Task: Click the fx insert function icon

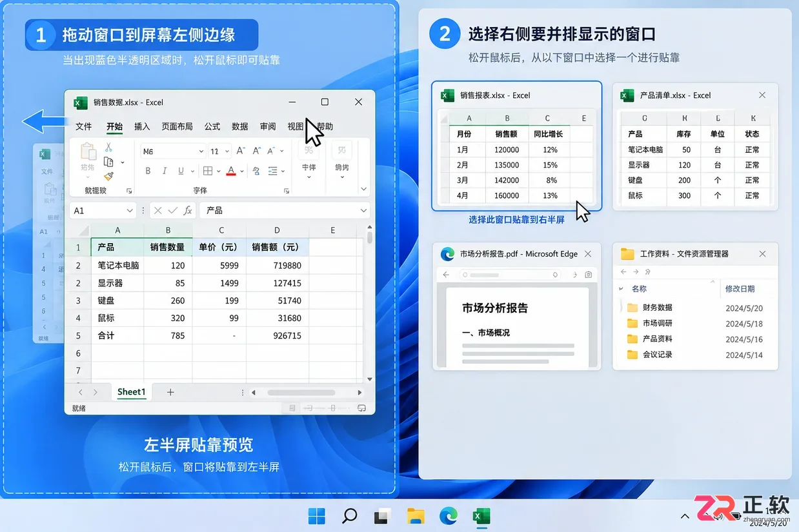Action: point(188,211)
